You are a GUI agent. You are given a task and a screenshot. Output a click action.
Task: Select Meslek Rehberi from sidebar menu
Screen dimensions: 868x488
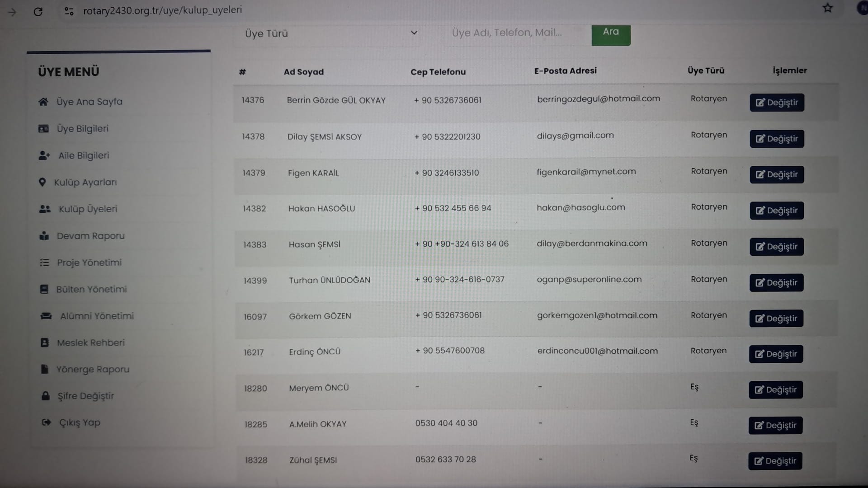(x=90, y=343)
